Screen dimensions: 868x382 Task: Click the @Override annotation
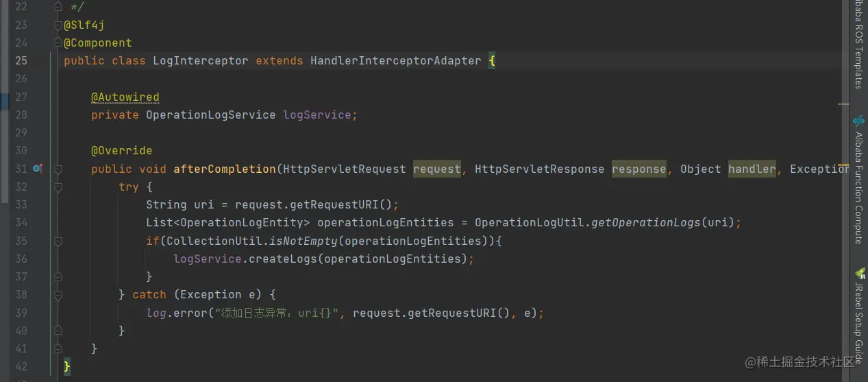[x=122, y=150]
